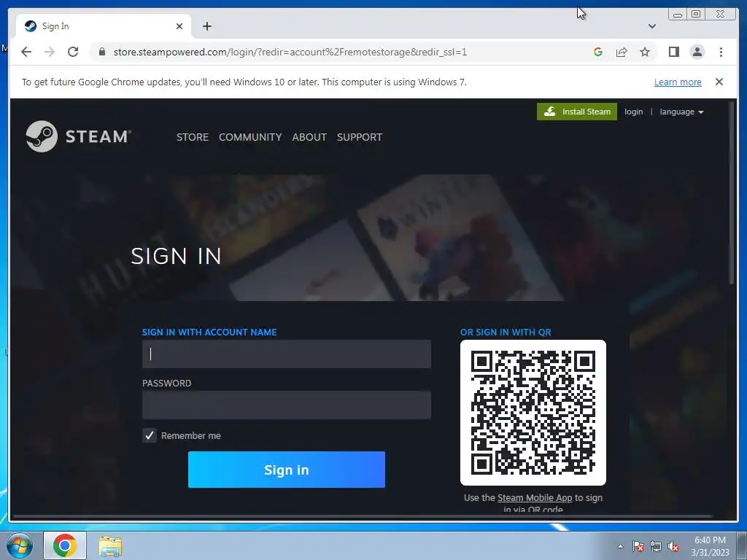The height and width of the screenshot is (560, 747).
Task: Click the browser forward arrow
Action: click(50, 52)
